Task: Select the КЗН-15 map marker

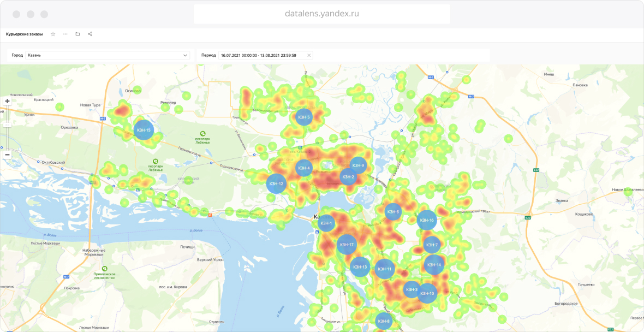Action: click(144, 130)
